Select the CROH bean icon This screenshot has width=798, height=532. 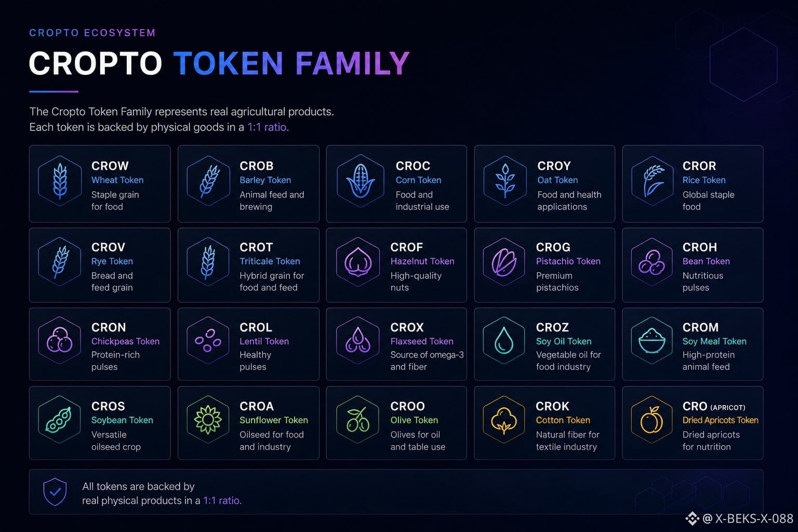(x=652, y=262)
